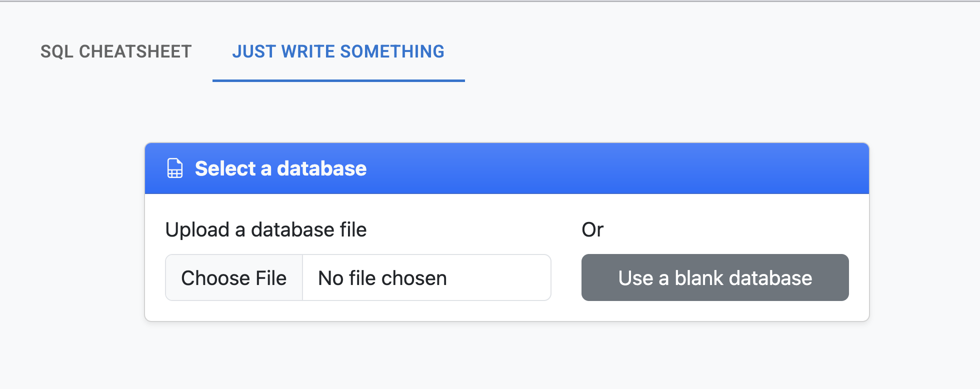Start with Use a blank database
This screenshot has height=389, width=980.
[x=715, y=277]
